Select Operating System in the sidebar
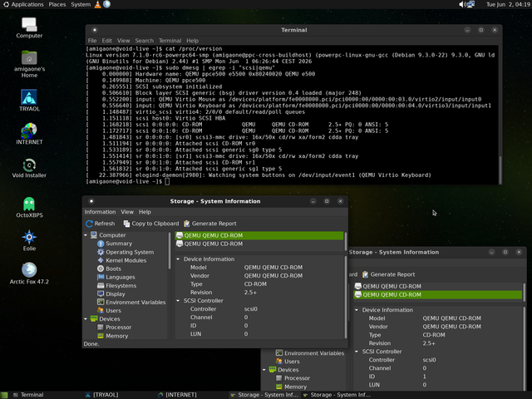Viewport: 532px width, 399px height. pos(130,252)
